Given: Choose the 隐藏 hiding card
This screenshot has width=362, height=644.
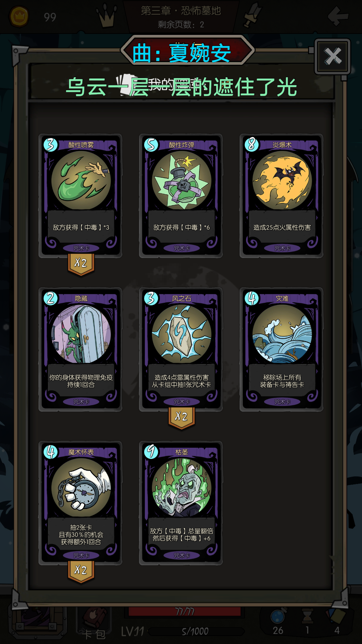Looking at the screenshot, I should (x=80, y=350).
